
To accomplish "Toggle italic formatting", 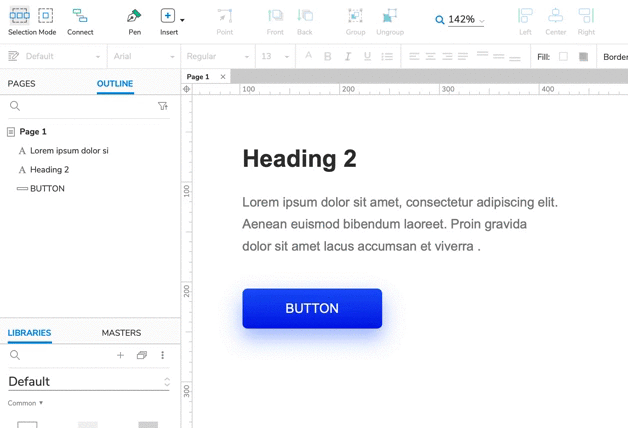I will point(348,56).
